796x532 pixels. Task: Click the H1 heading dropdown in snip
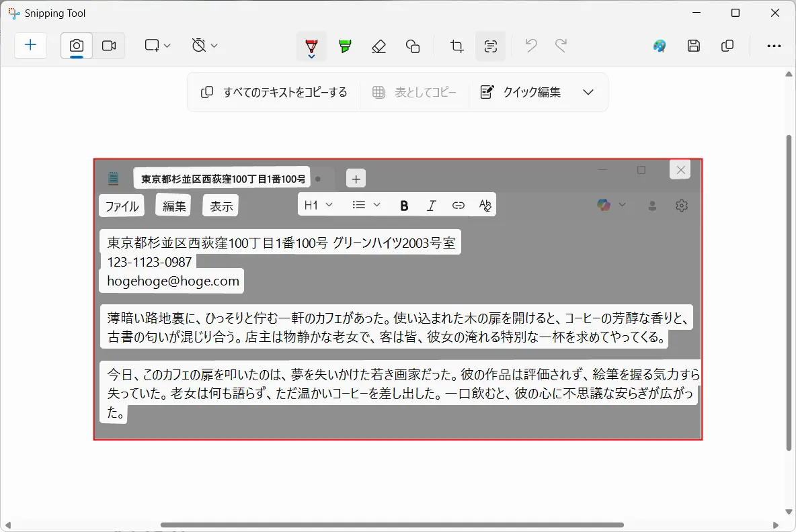click(x=318, y=205)
